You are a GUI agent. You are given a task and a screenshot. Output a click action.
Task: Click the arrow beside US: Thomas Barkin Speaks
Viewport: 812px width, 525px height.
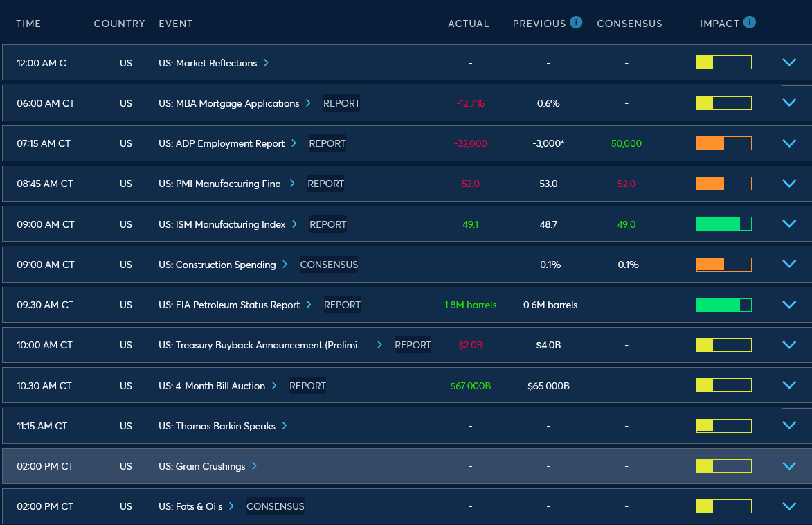coord(282,425)
